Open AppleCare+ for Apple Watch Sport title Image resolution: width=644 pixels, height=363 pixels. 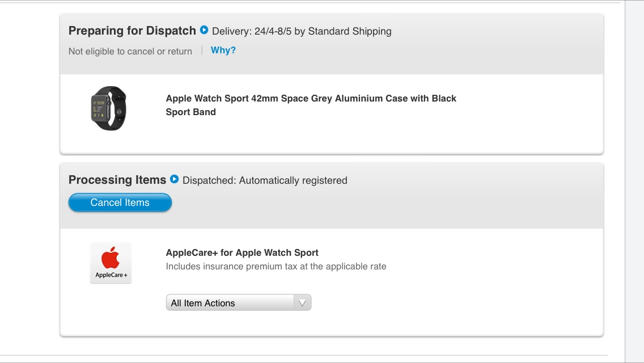click(242, 252)
